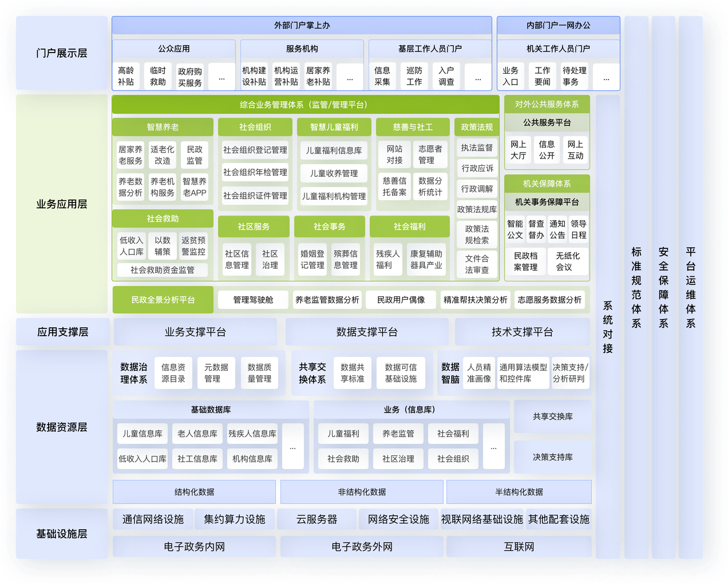728x584 pixels.
Task: Click the 民政全景分析平台 green block
Action: [x=163, y=300]
